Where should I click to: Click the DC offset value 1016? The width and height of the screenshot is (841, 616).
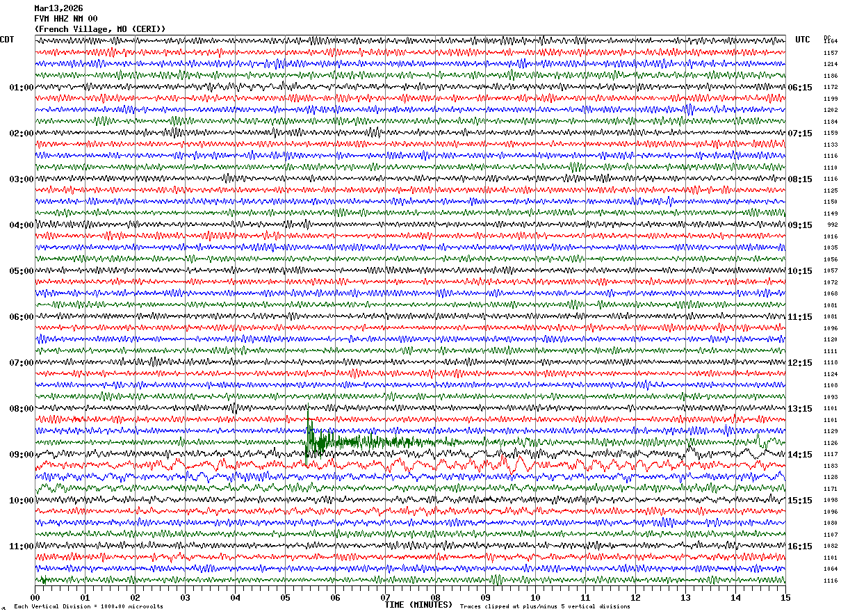pyautogui.click(x=831, y=236)
